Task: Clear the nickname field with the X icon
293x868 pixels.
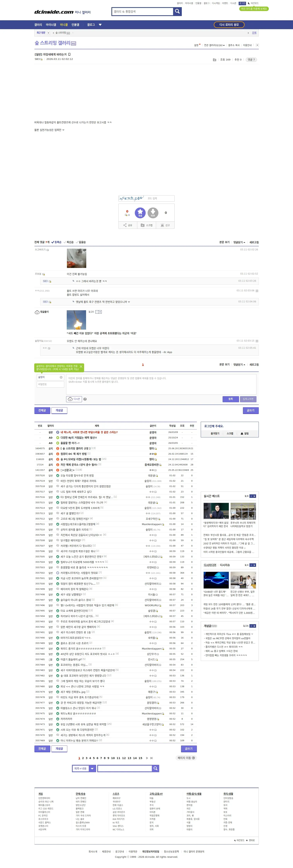Action: (61, 377)
